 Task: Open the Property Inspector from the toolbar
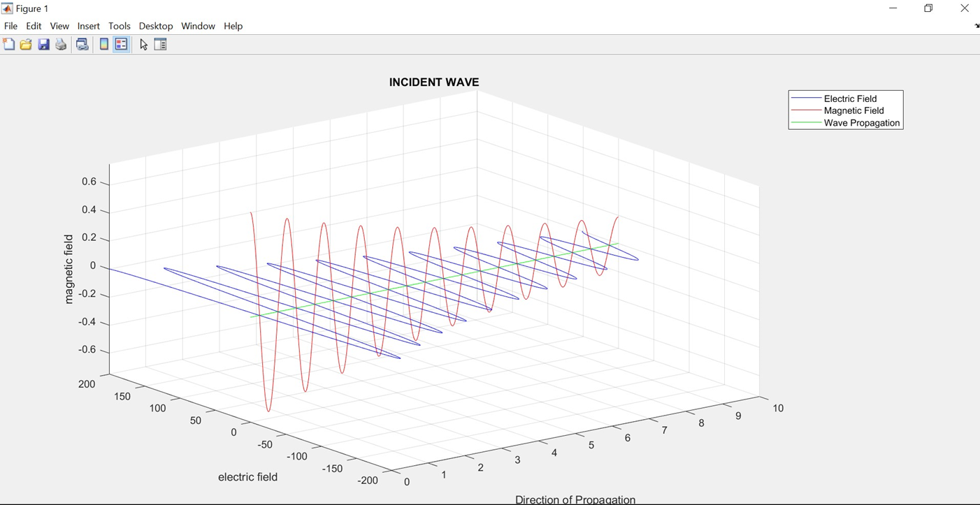[160, 44]
